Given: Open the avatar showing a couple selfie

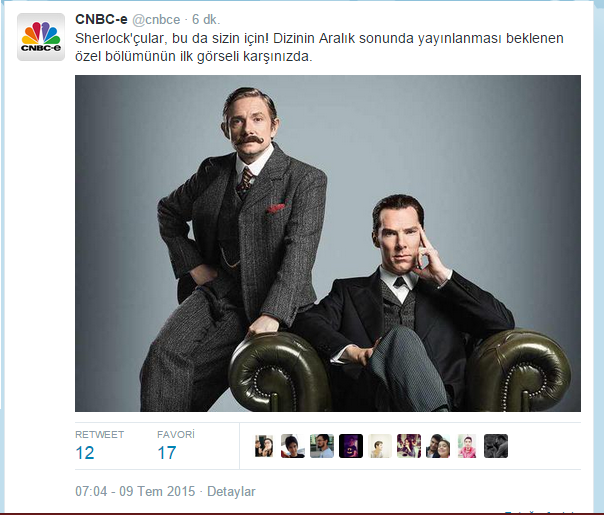Looking at the screenshot, I should 438,446.
